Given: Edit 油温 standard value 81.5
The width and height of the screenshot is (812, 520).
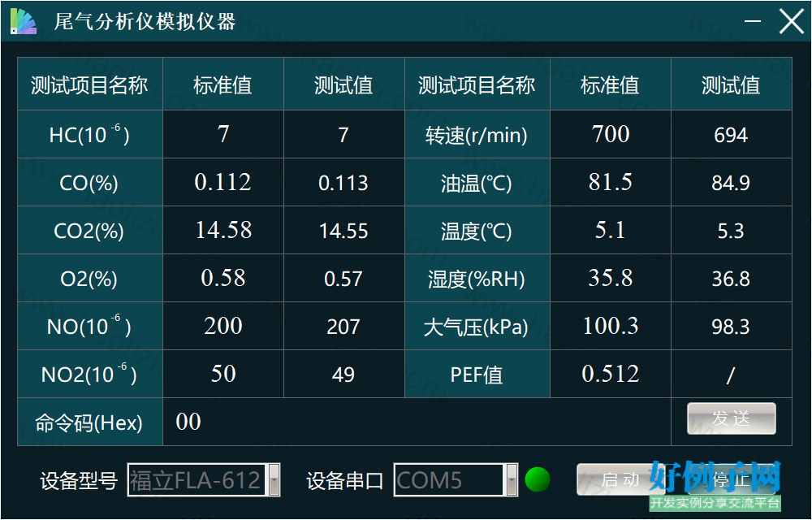Looking at the screenshot, I should (x=611, y=182).
